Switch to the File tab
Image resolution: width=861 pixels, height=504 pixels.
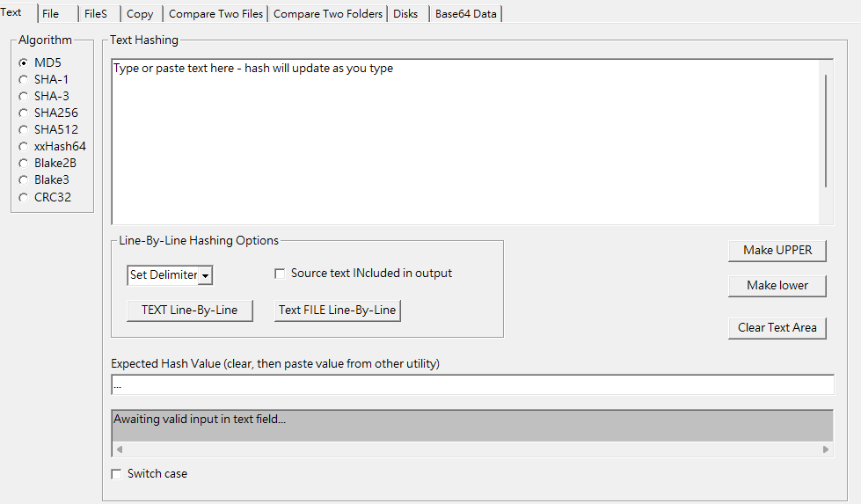[x=51, y=14]
